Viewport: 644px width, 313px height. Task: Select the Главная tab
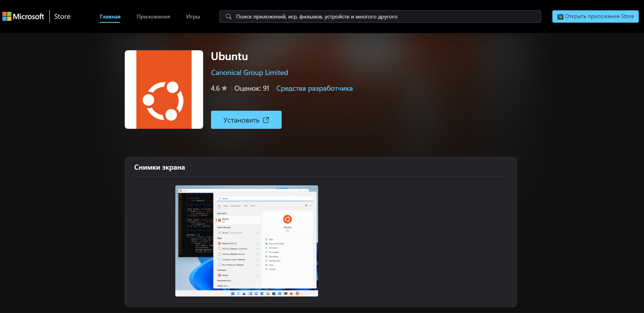pyautogui.click(x=110, y=16)
